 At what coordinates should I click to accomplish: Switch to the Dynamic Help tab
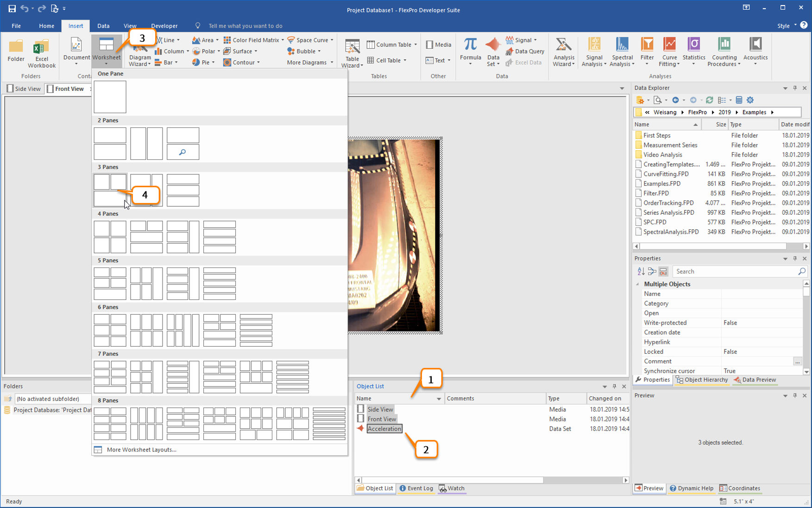[692, 488]
